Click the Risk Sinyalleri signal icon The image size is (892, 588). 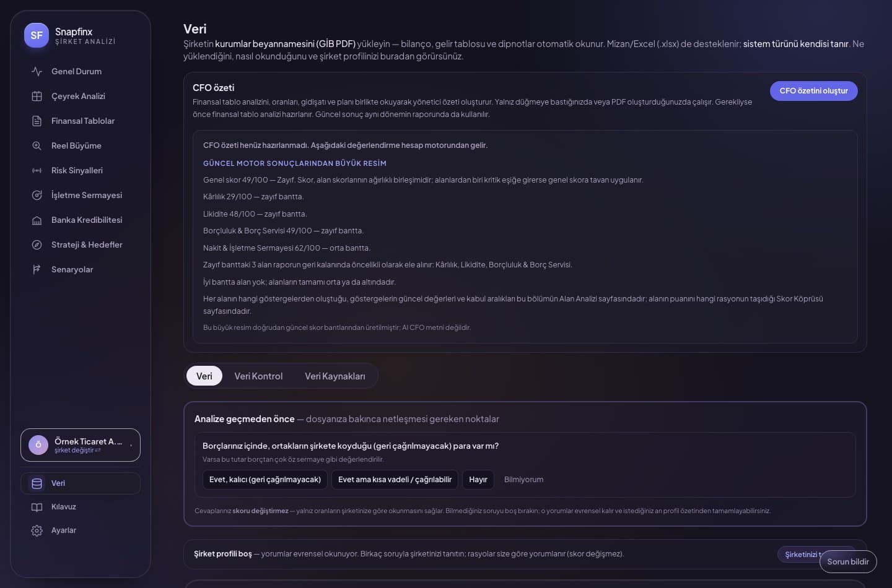coord(37,170)
